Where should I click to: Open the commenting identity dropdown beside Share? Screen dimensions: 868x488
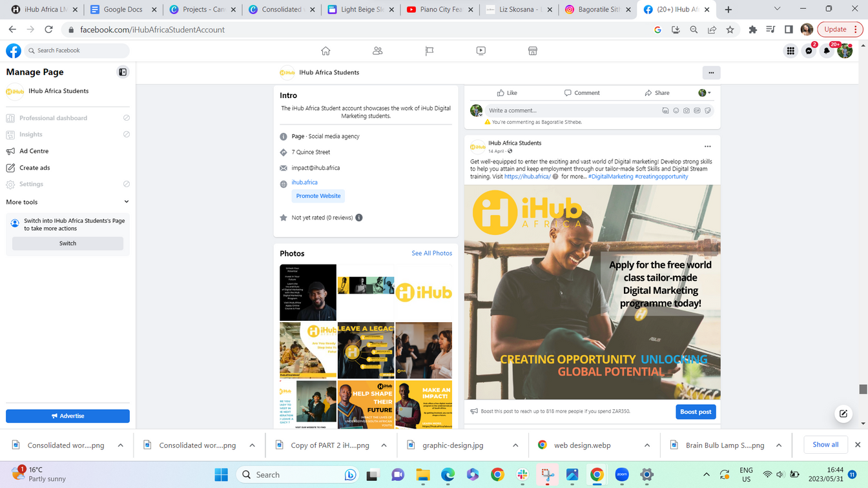pos(705,93)
